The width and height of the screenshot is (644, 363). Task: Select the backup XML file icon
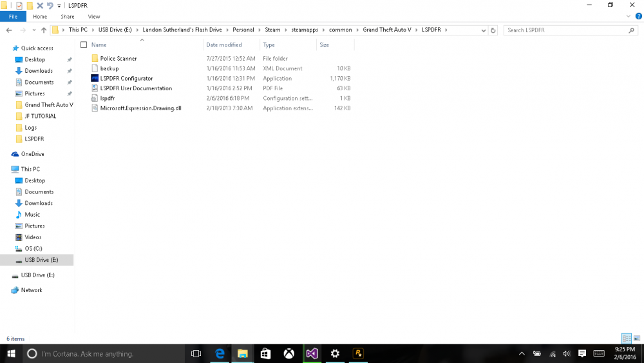coord(95,68)
